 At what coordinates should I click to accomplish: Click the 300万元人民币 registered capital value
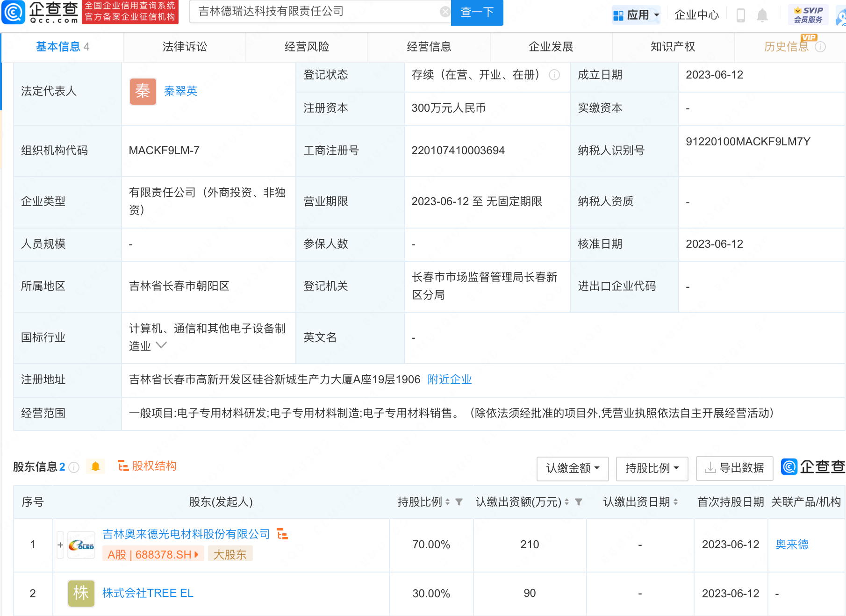pyautogui.click(x=448, y=108)
